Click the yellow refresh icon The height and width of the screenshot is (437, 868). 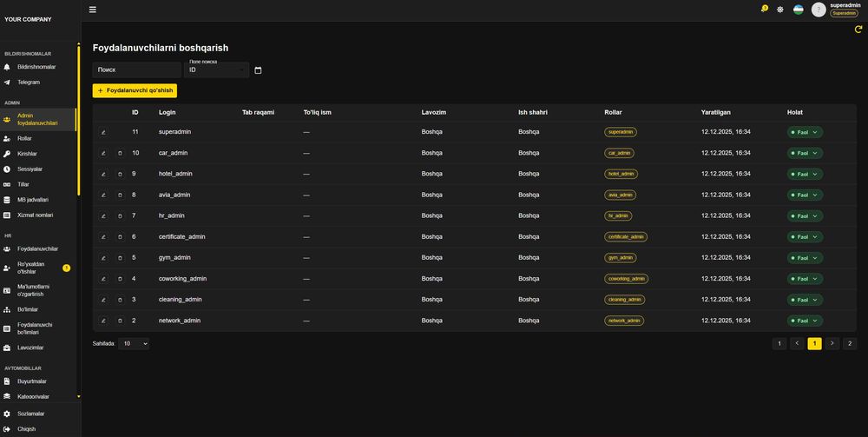coord(858,30)
